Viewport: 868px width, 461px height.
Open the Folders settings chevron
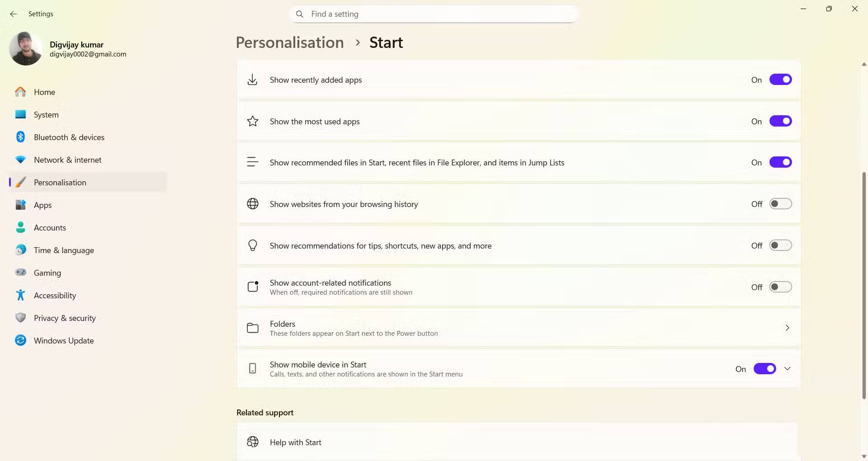788,328
